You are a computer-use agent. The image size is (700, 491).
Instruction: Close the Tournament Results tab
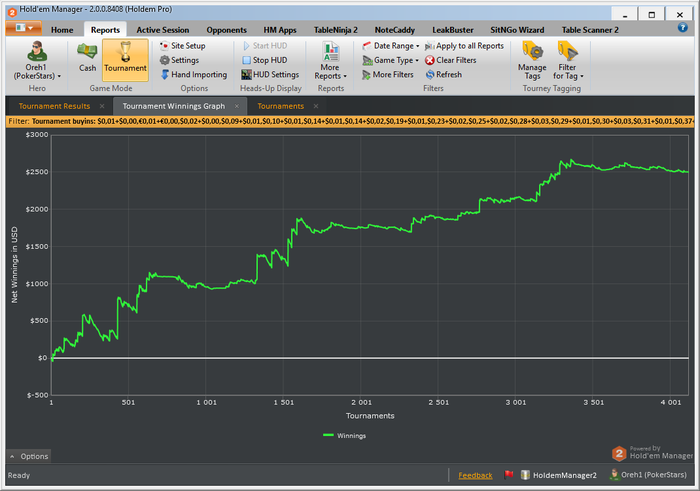tap(102, 106)
